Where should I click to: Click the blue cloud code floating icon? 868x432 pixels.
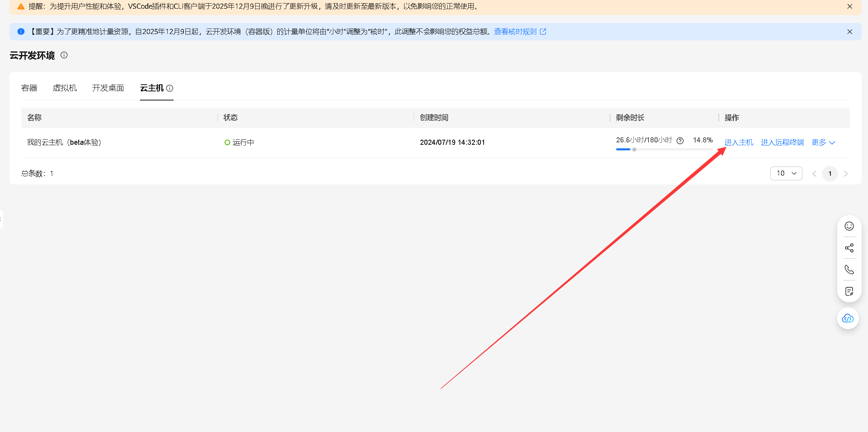click(x=848, y=318)
